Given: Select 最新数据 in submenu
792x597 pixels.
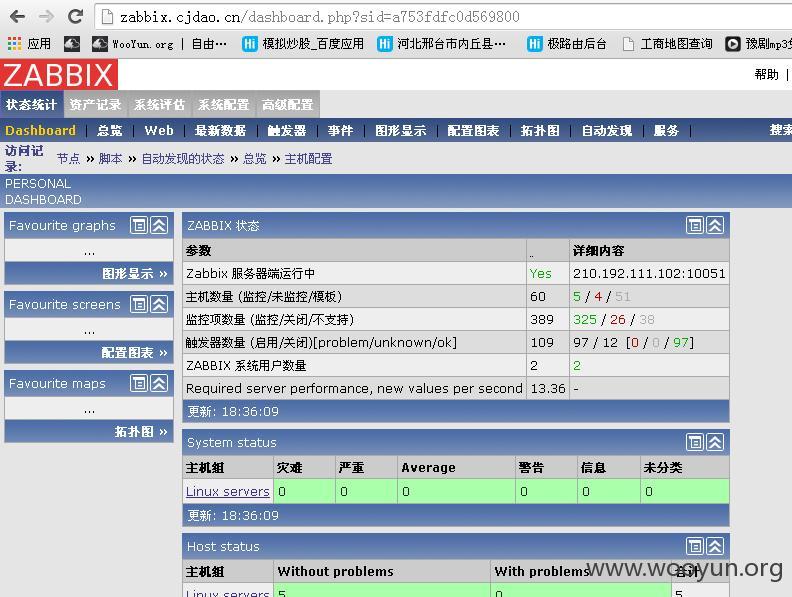Looking at the screenshot, I should click(220, 130).
